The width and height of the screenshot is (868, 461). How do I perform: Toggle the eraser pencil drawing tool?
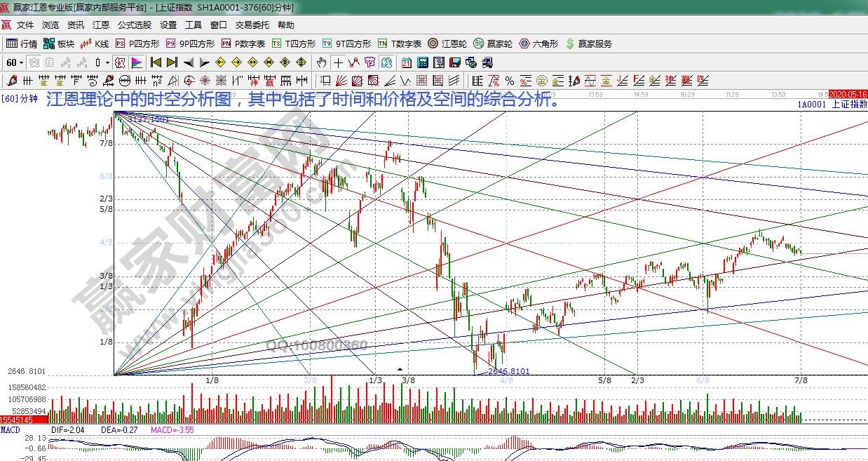point(12,81)
